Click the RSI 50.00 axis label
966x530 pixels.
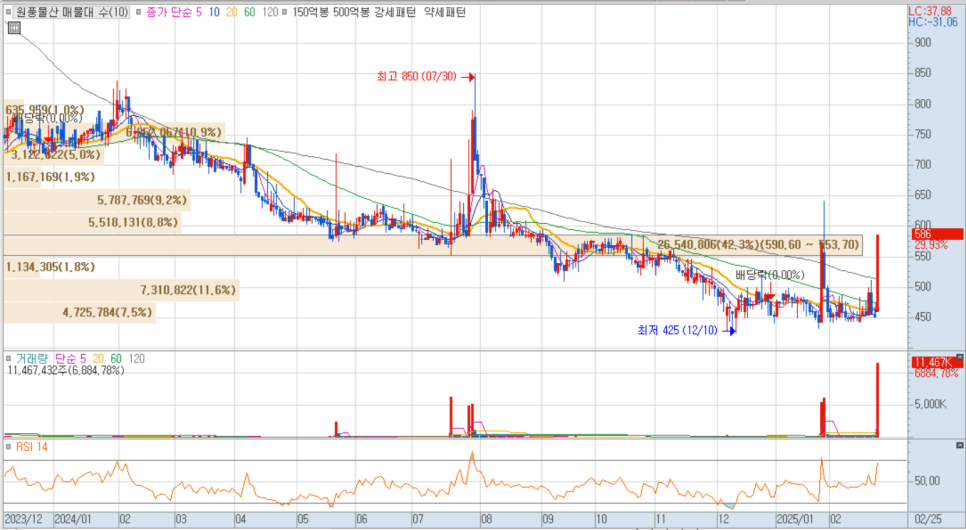(927, 481)
